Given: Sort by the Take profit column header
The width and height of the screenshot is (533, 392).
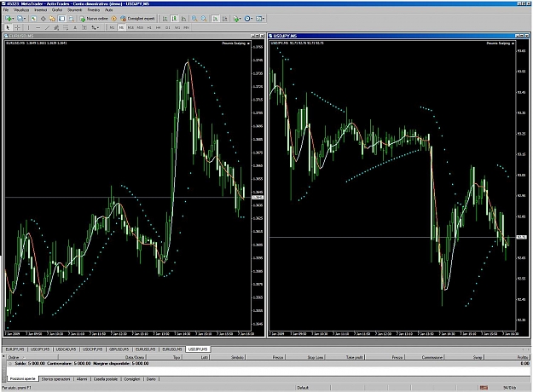Looking at the screenshot, I should coord(345,357).
